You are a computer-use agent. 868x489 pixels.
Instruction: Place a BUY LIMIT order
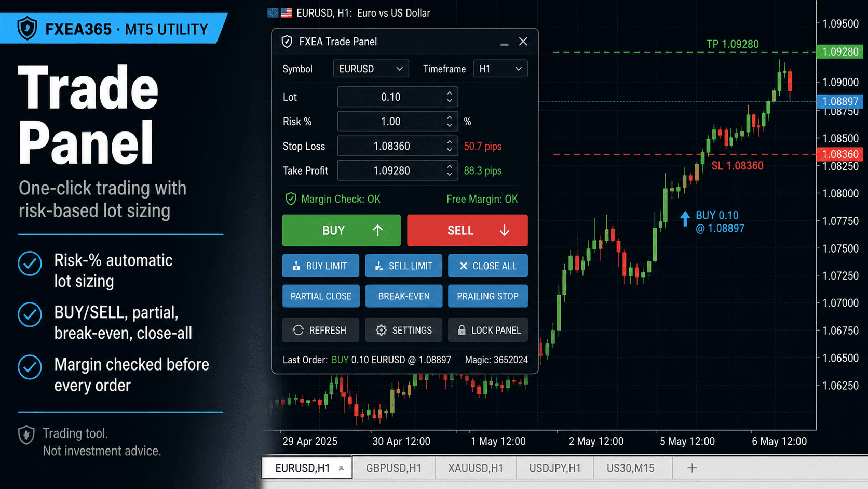(320, 266)
